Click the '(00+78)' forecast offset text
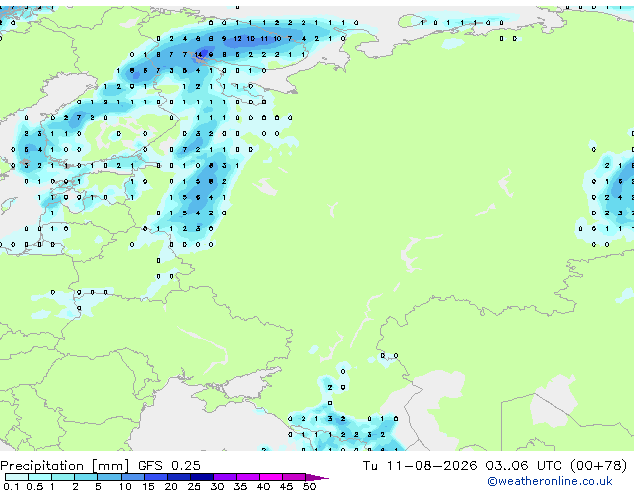The image size is (634, 490). click(599, 466)
